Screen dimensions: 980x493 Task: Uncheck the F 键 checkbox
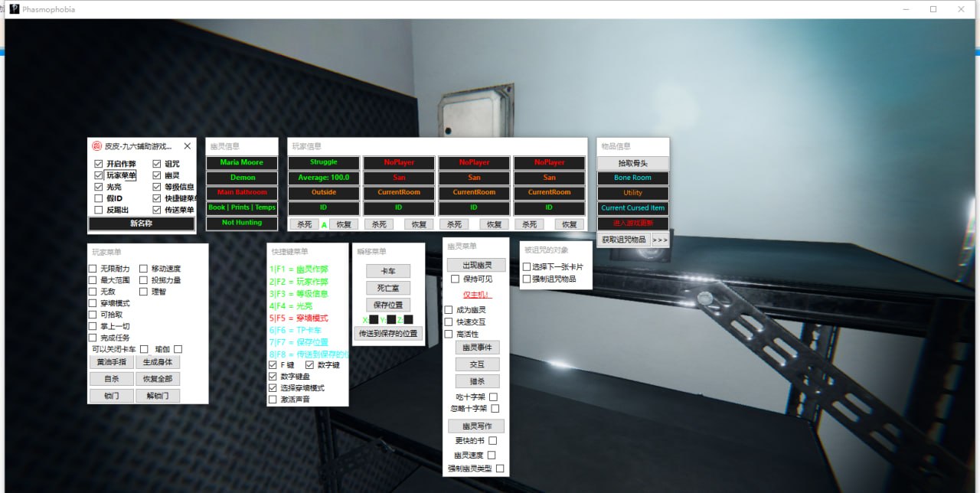click(x=273, y=365)
